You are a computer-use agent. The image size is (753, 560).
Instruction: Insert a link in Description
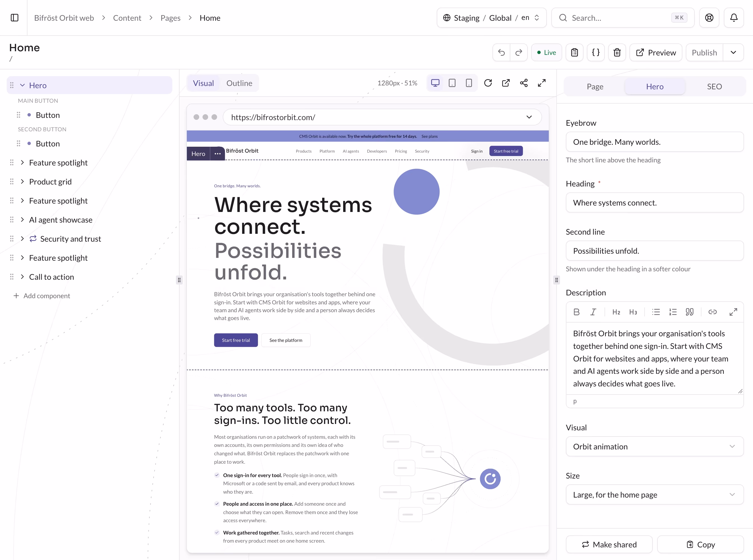[713, 312]
